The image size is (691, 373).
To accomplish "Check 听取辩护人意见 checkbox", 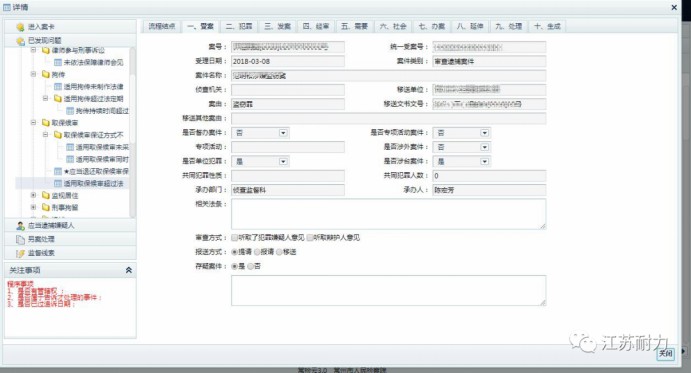I will [x=310, y=238].
